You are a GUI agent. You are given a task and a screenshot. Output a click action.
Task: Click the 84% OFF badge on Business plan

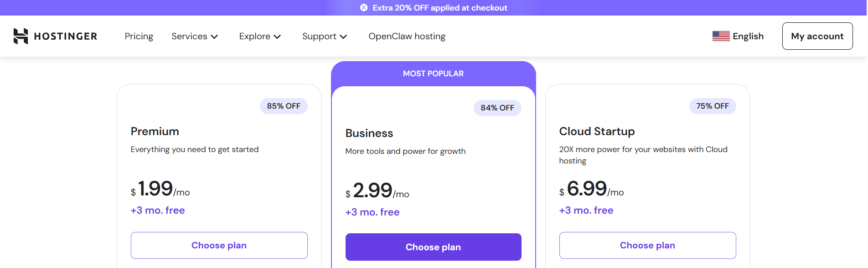pyautogui.click(x=497, y=108)
